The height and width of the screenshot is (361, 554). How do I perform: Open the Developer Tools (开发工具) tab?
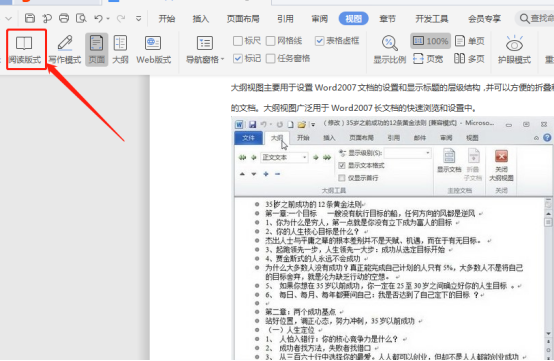[432, 19]
